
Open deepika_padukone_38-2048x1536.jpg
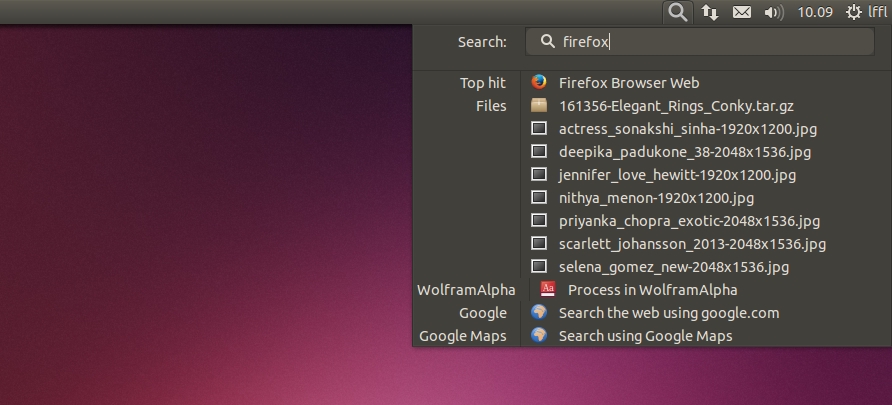click(685, 152)
